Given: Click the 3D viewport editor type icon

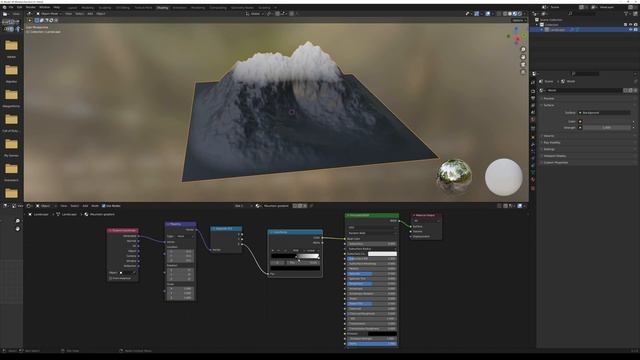Looking at the screenshot, I should pos(29,13).
